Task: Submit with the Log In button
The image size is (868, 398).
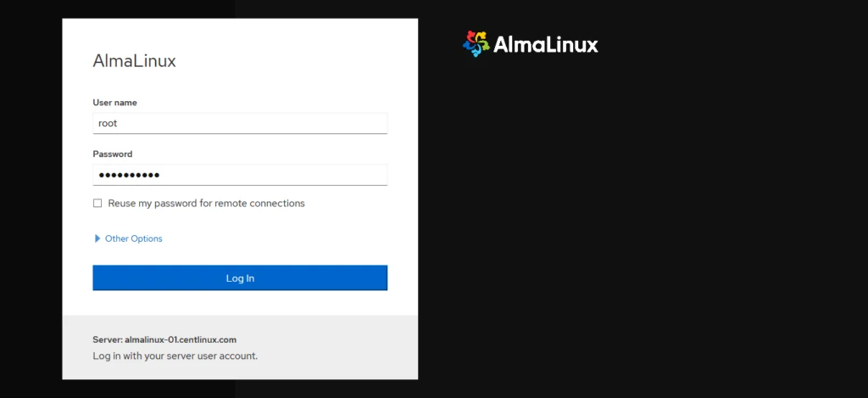Action: click(240, 277)
